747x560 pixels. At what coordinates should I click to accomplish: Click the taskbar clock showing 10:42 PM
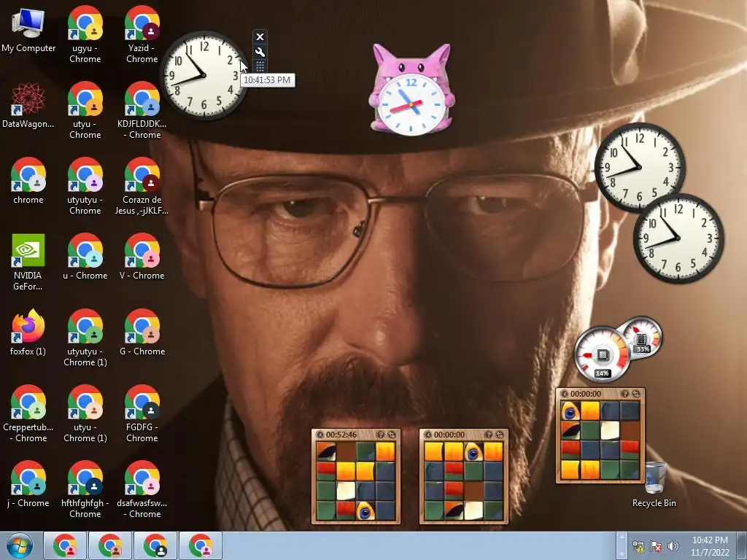[710, 546]
